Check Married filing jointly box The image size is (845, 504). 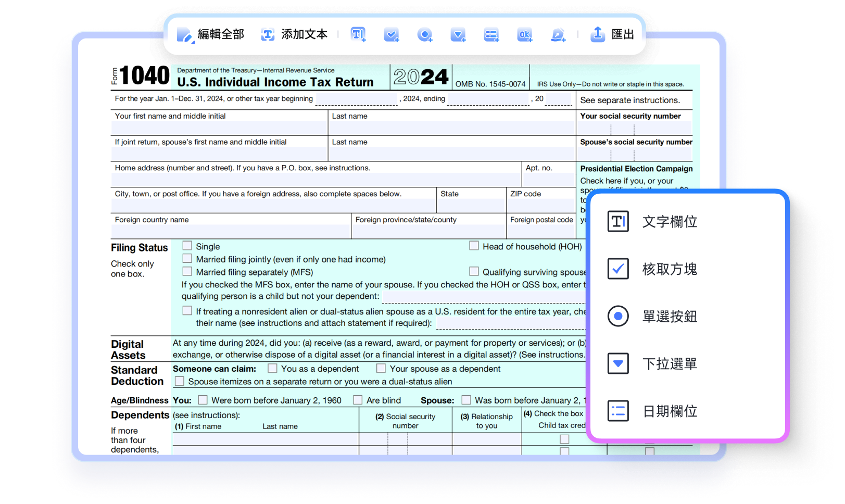point(187,258)
